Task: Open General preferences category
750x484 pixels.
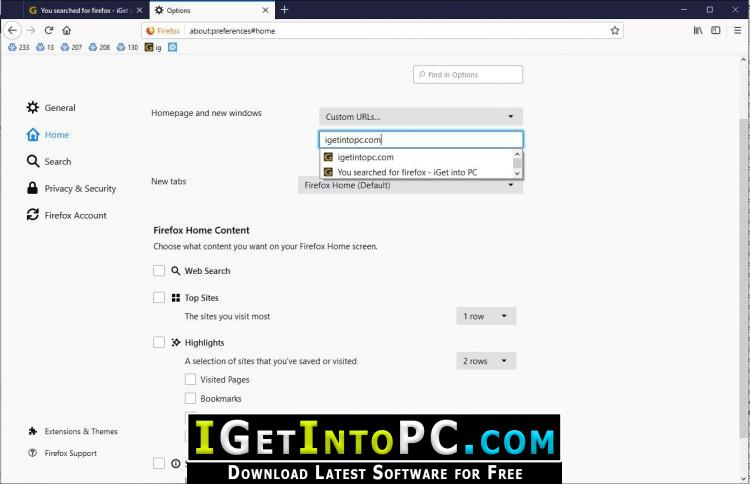Action: coord(51,108)
